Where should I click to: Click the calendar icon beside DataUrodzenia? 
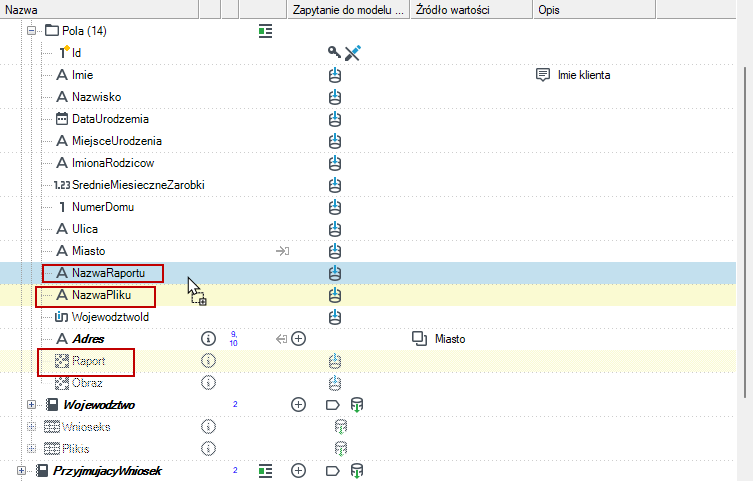coord(62,119)
